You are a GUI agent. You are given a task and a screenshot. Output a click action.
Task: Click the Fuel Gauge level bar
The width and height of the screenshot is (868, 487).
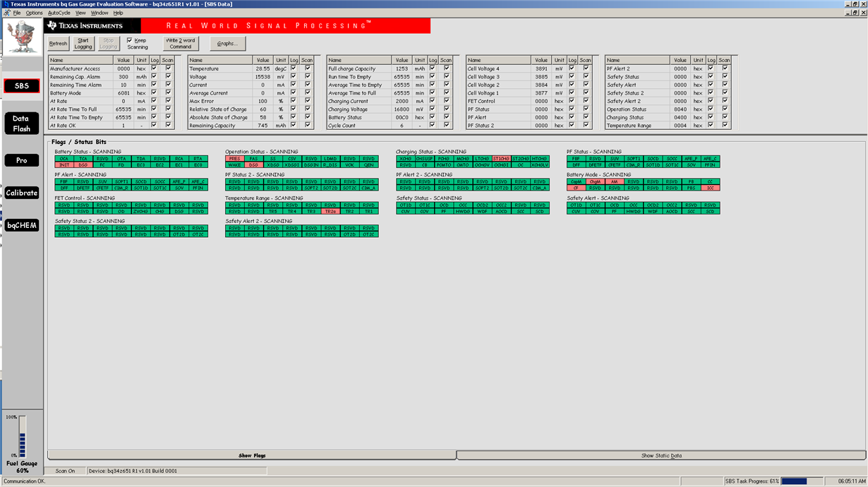22,436
